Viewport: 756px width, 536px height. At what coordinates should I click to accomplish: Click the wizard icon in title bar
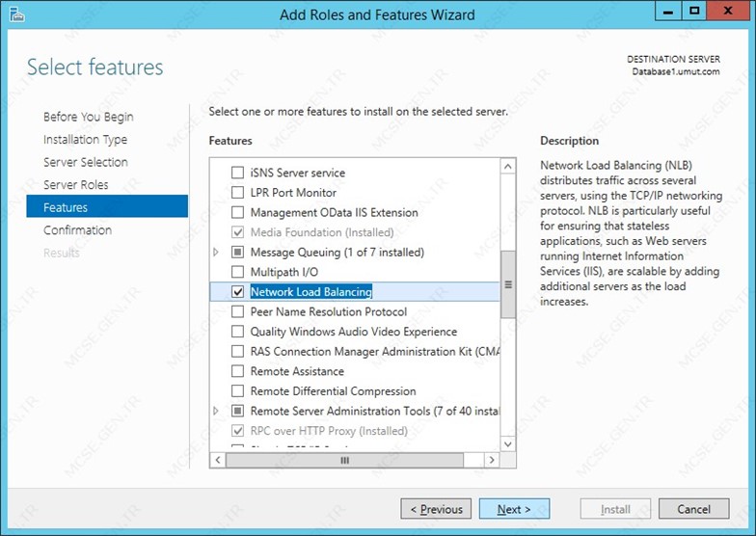[17, 13]
